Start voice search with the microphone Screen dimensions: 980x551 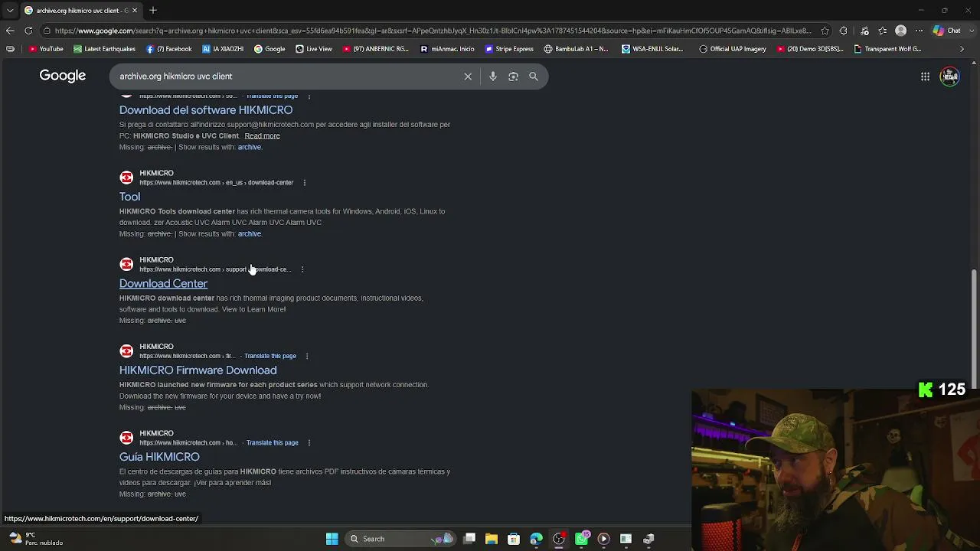point(493,77)
